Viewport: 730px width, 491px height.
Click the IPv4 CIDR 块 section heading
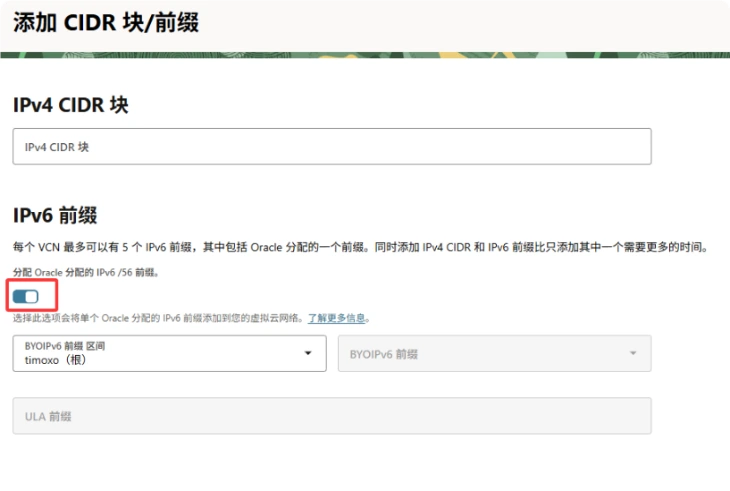click(x=70, y=105)
